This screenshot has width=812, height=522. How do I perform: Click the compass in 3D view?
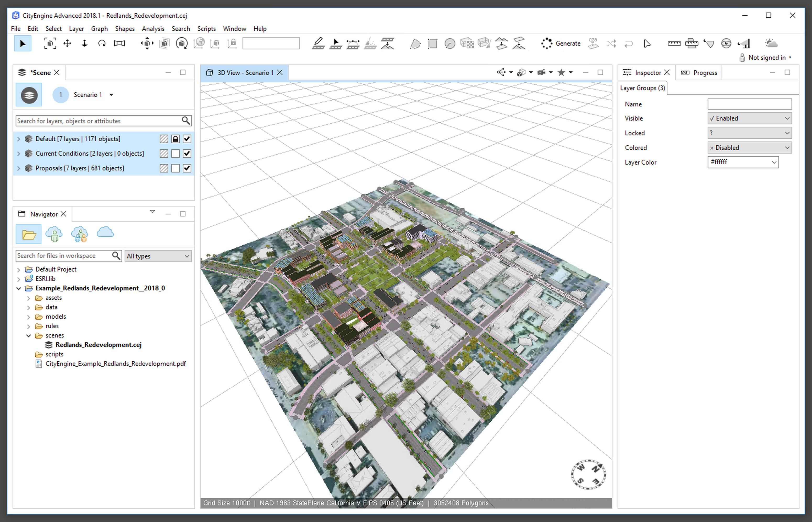(x=588, y=474)
